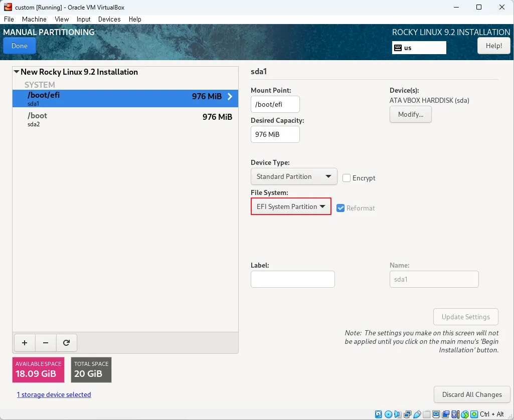Click the TOTAL SPACE 20 GiB box

91,370
